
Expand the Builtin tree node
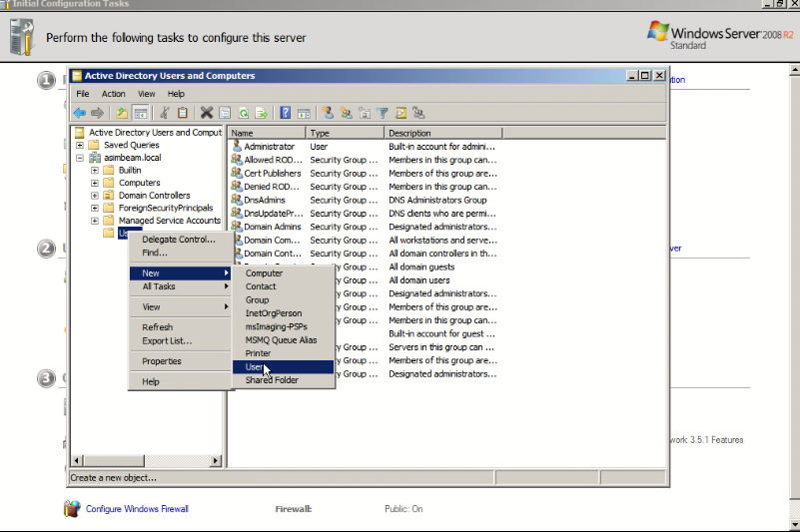[x=95, y=171]
